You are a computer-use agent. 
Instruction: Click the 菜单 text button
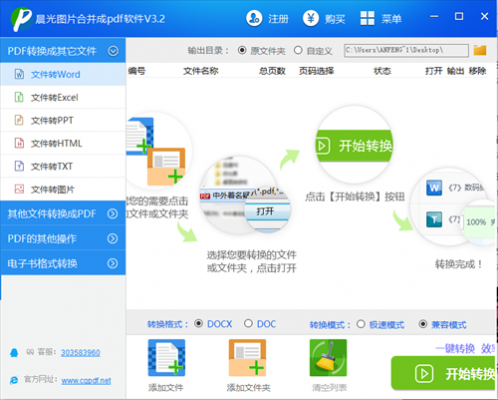point(391,19)
